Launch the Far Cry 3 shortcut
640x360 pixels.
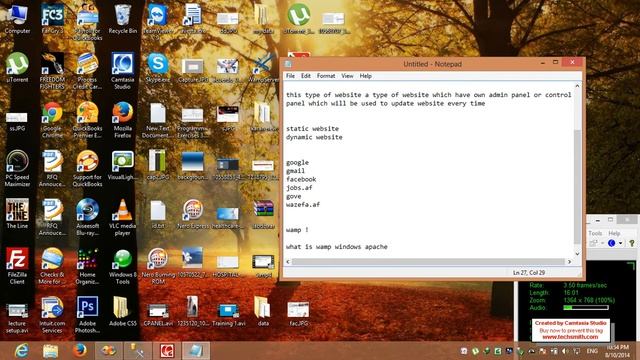pos(52,19)
